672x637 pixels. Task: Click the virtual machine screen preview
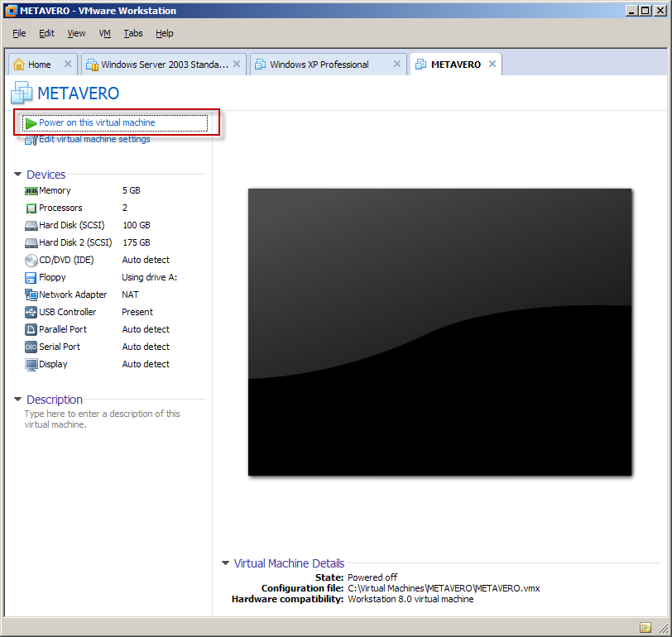click(x=439, y=332)
